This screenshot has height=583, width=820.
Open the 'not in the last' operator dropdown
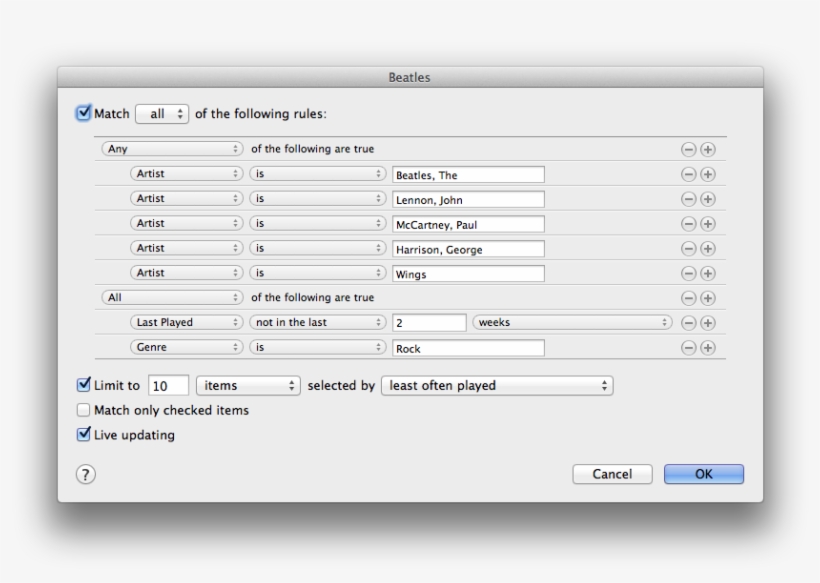317,323
